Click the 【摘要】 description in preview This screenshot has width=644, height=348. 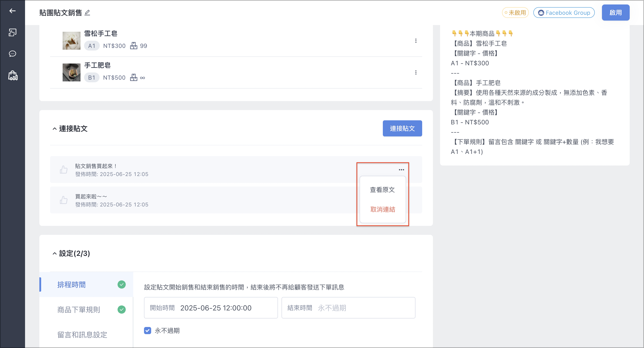coord(529,98)
